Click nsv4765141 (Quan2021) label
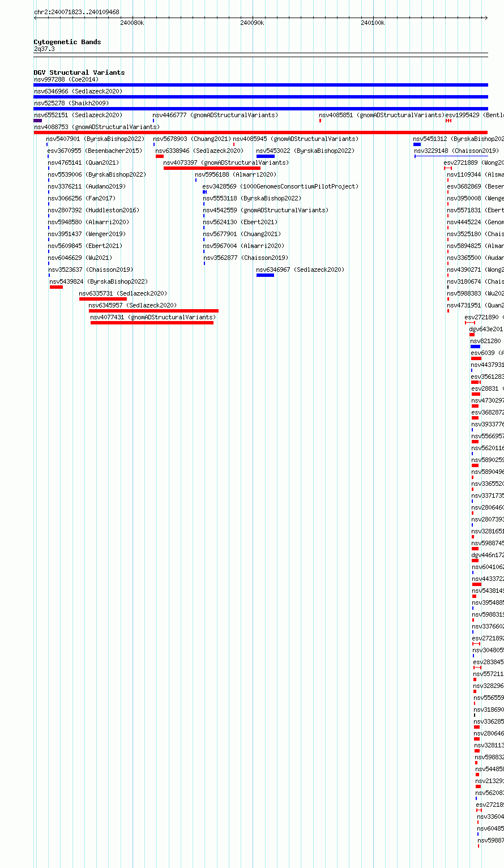504x868 pixels. (83, 163)
